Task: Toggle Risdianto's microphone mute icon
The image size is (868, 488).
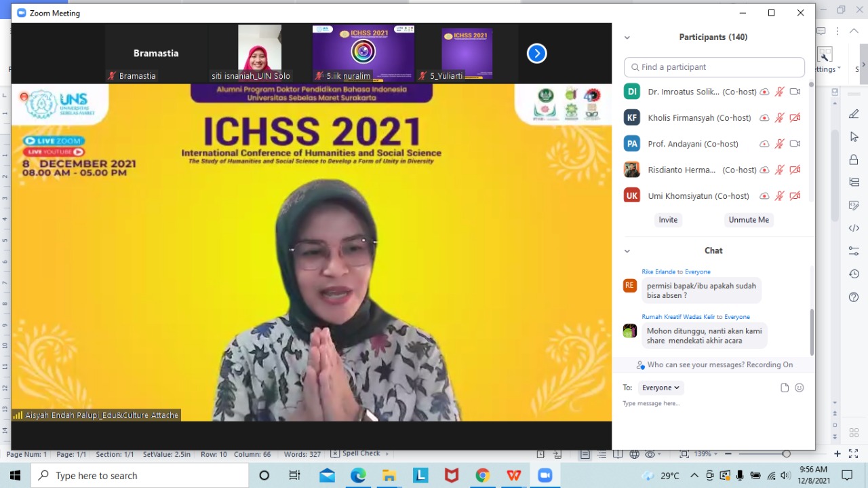Action: 779,170
